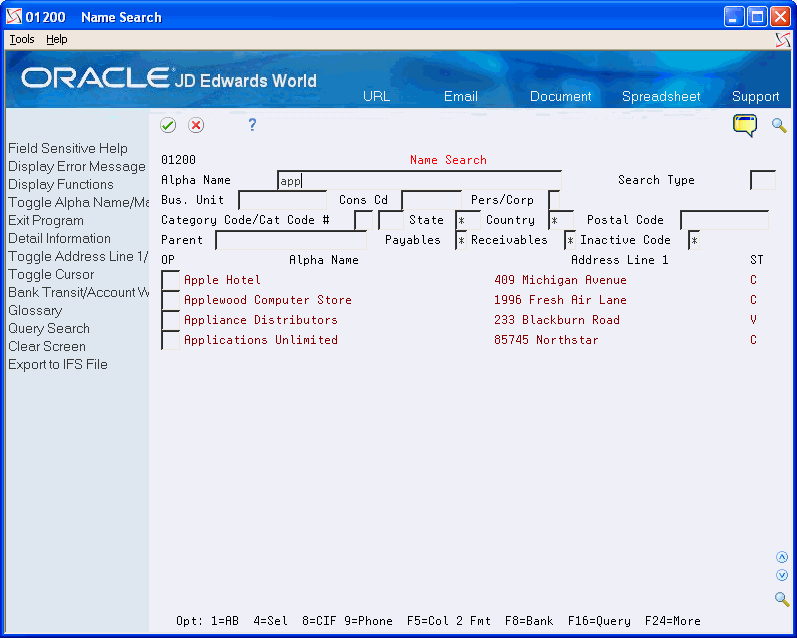Click the magnifier icon near bottom right

[x=782, y=598]
